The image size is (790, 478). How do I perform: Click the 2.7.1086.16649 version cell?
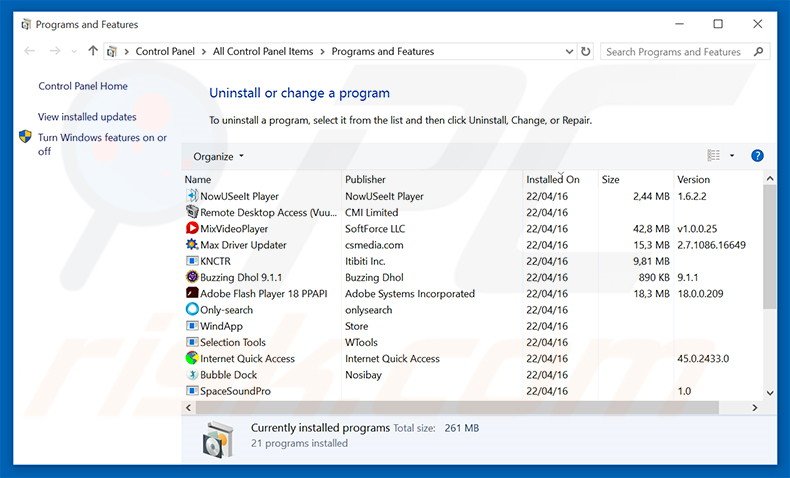pyautogui.click(x=711, y=245)
